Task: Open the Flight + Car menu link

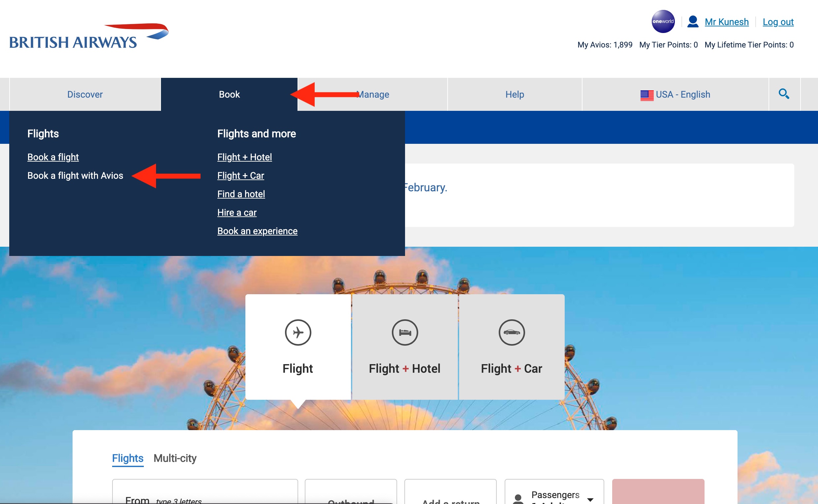Action: 241,176
